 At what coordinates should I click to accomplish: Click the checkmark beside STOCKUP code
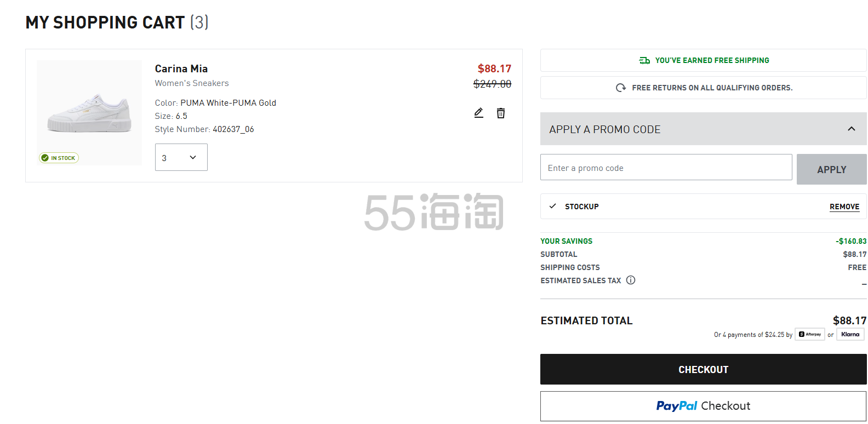coord(552,207)
